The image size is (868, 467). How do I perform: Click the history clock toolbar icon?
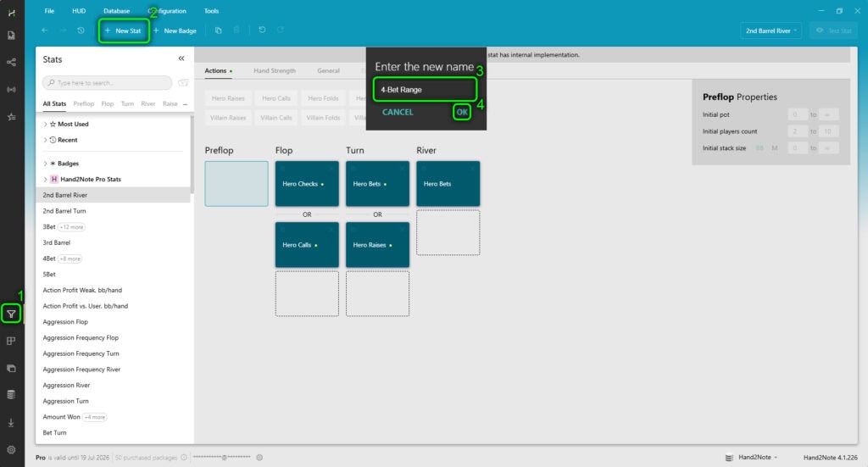point(81,31)
